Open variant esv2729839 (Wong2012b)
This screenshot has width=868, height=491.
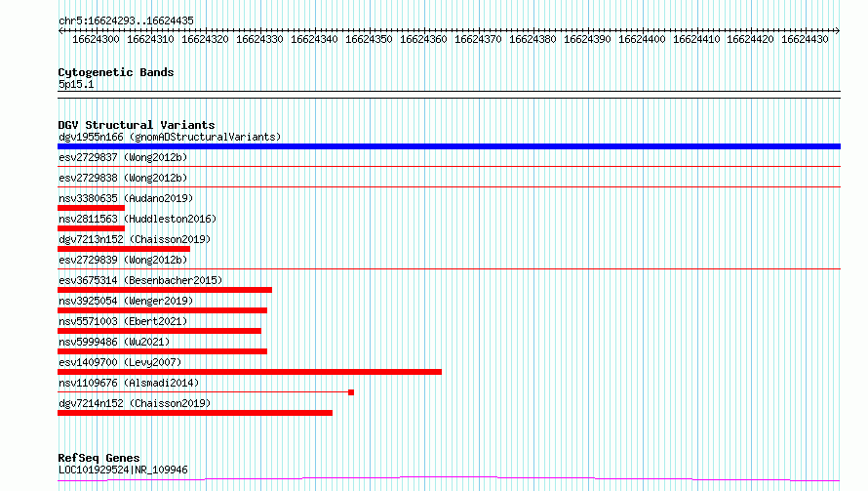[x=123, y=260]
